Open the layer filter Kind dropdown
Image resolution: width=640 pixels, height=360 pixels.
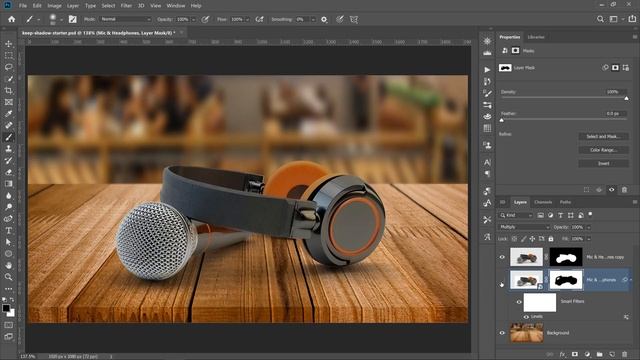click(516, 215)
